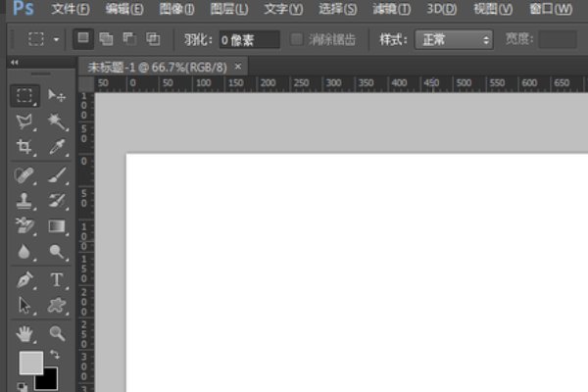Select the Gradient tool
The image size is (588, 392).
tap(57, 225)
